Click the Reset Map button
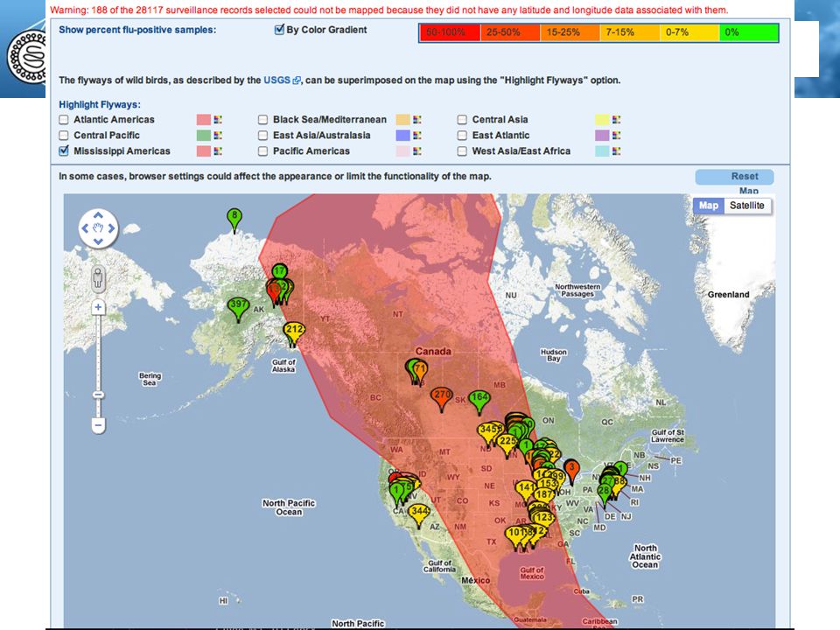The height and width of the screenshot is (630, 840). [x=734, y=176]
